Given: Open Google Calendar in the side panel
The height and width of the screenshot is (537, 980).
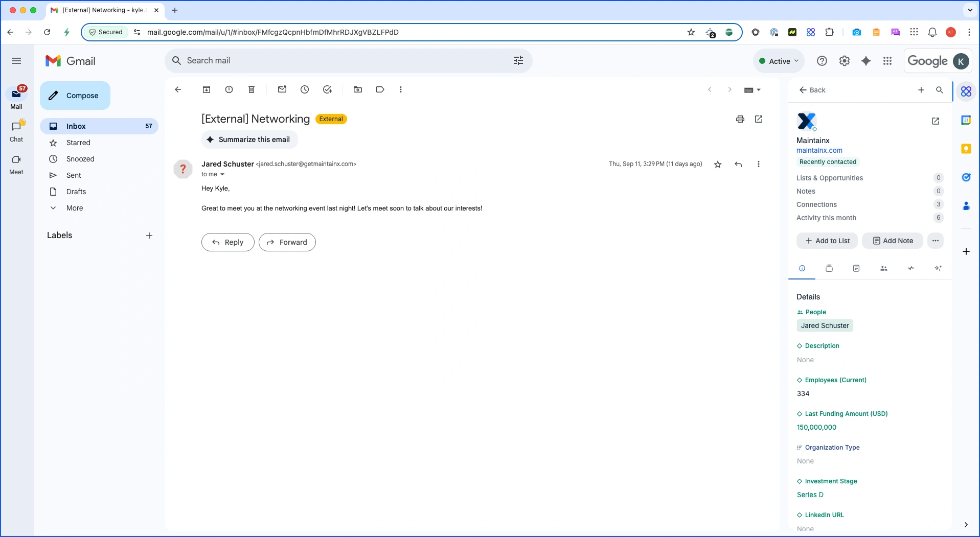Looking at the screenshot, I should [966, 120].
